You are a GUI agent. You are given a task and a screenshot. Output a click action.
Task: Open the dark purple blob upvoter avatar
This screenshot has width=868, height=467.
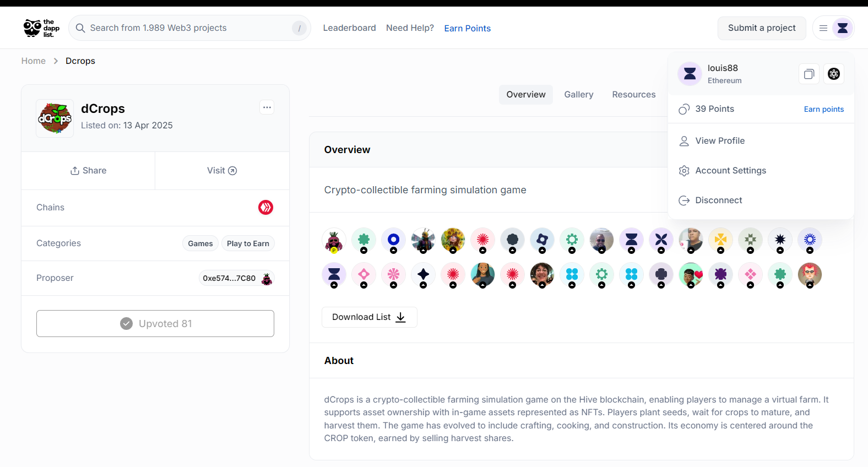[720, 275]
